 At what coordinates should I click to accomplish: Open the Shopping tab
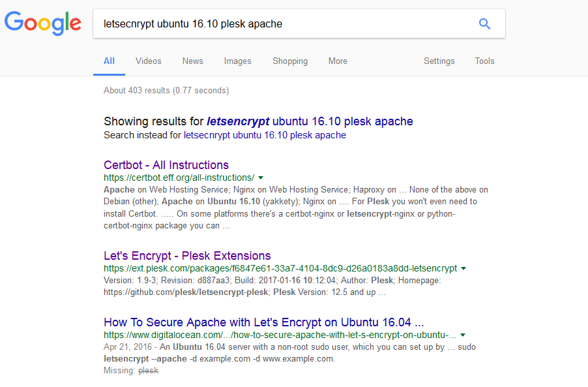tap(290, 61)
